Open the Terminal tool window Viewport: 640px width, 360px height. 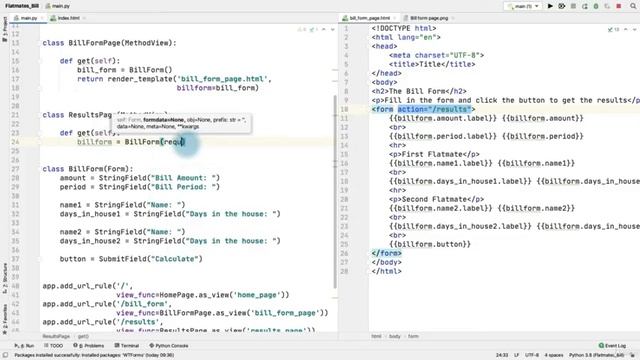[127, 346]
